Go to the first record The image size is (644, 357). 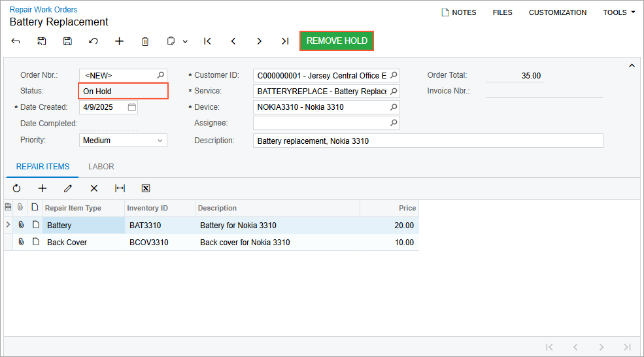tap(207, 41)
